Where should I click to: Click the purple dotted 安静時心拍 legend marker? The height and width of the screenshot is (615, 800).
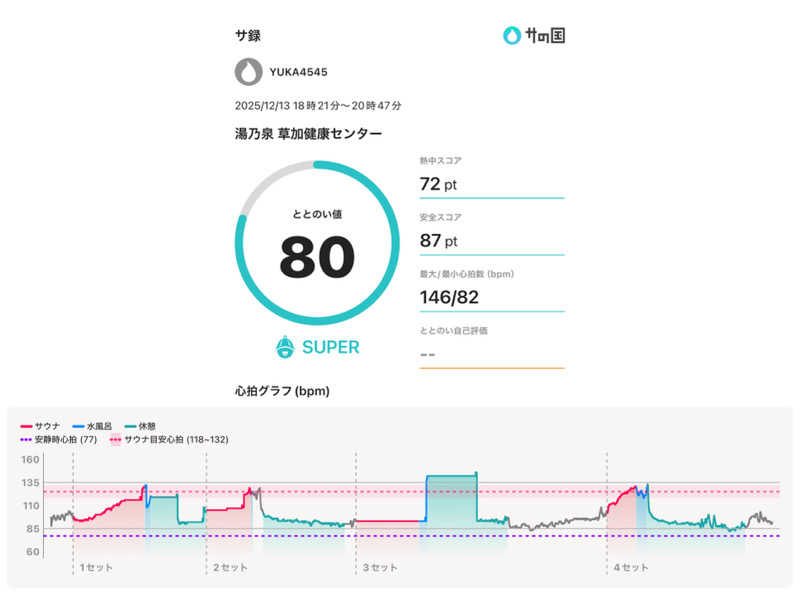point(26,439)
